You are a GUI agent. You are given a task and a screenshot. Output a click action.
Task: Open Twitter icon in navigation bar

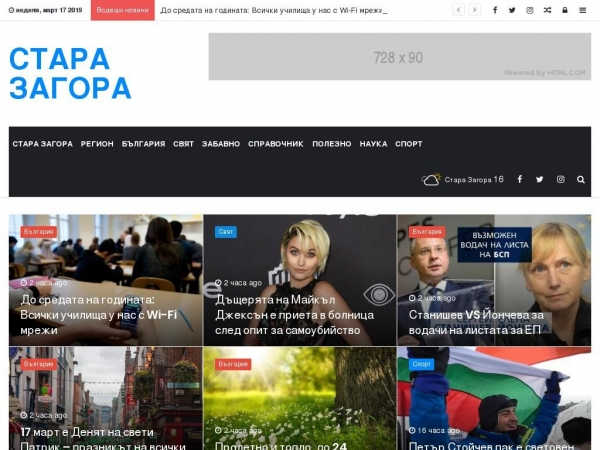pos(540,179)
